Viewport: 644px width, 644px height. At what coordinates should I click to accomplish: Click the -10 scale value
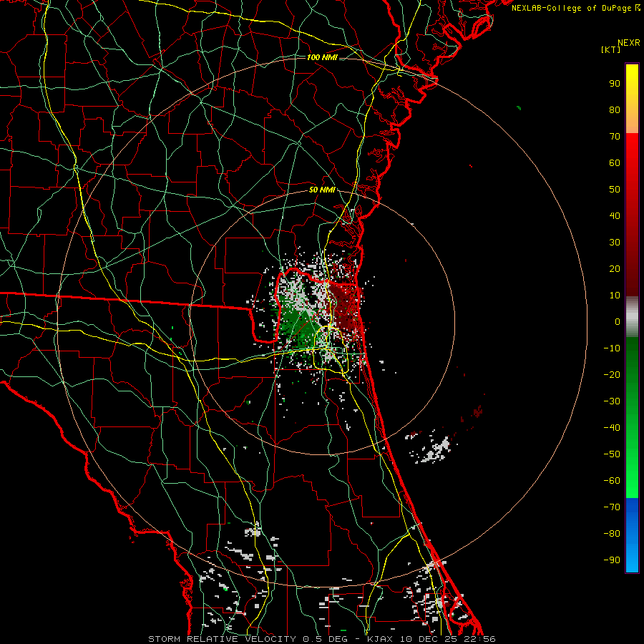612,348
